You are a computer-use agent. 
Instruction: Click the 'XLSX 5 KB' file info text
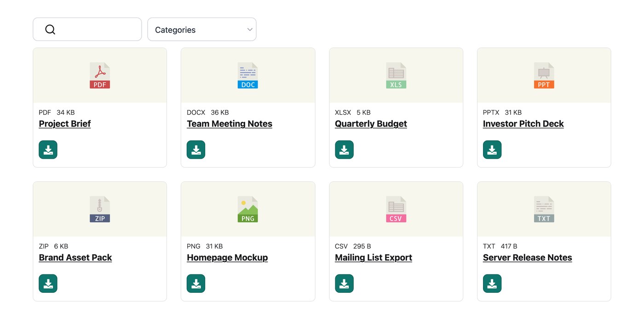coord(353,112)
